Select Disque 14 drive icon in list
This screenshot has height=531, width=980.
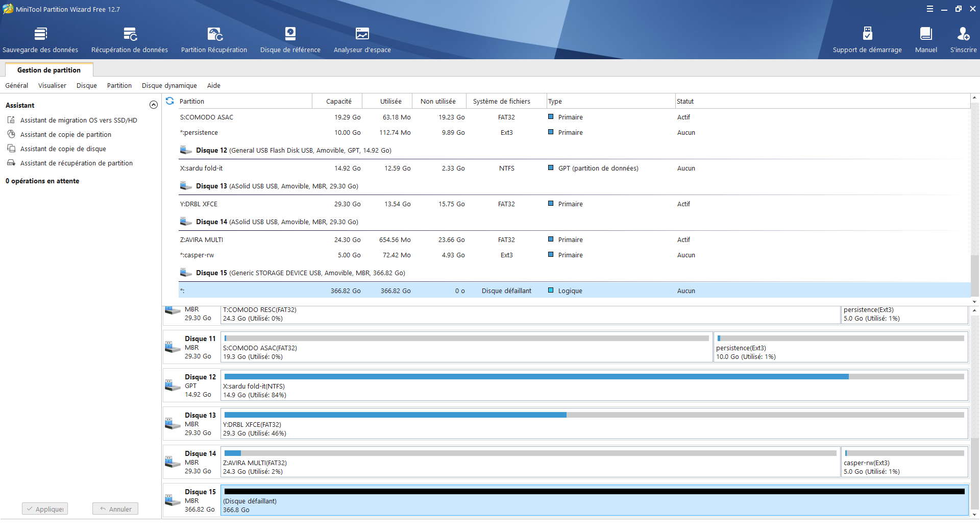186,222
